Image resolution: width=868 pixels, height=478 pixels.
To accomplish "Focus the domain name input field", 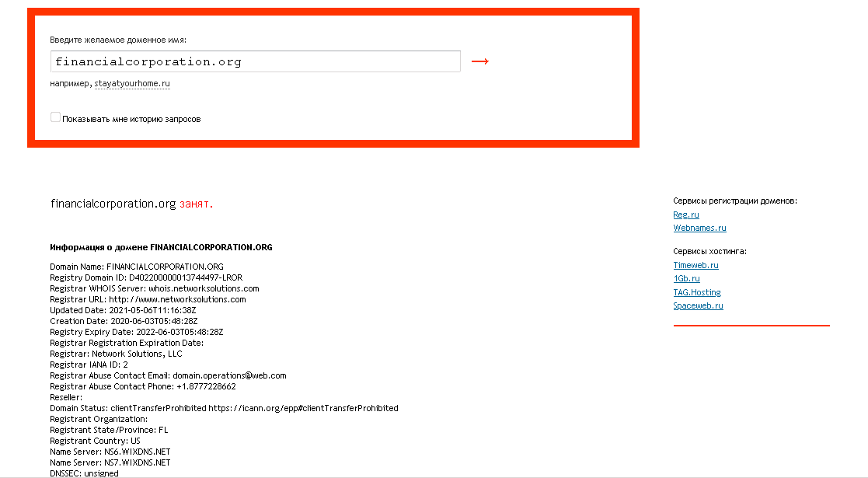I will point(255,61).
